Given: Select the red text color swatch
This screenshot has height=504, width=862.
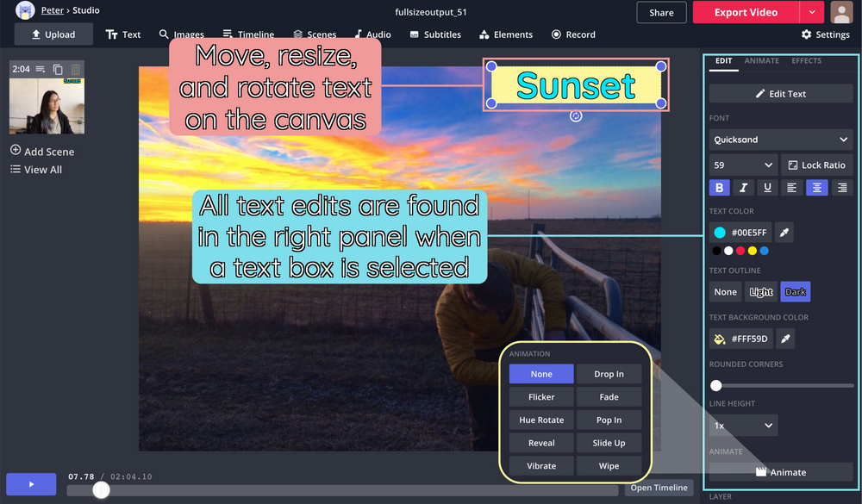Looking at the screenshot, I should (742, 251).
